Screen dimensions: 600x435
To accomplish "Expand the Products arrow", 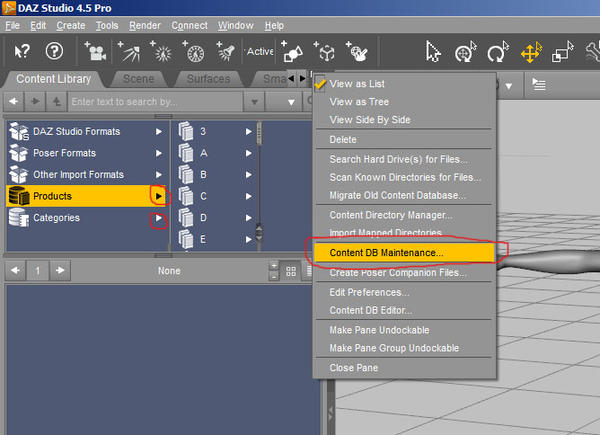I will click(158, 196).
